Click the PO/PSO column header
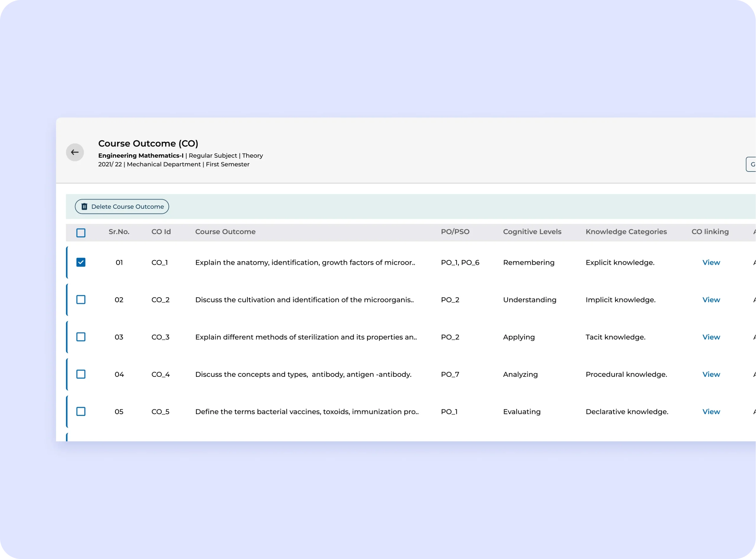The image size is (756, 559). coord(455,232)
